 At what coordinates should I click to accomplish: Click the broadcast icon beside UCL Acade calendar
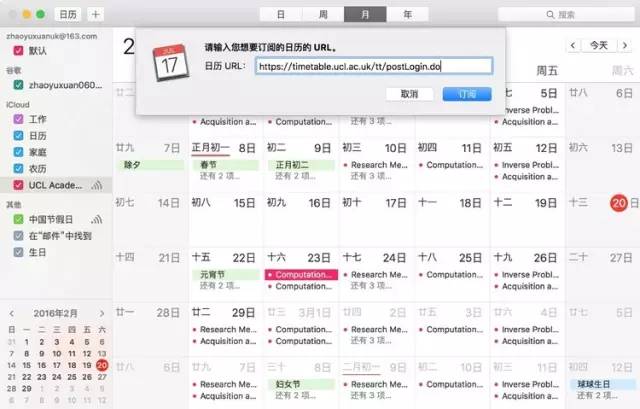[97, 185]
